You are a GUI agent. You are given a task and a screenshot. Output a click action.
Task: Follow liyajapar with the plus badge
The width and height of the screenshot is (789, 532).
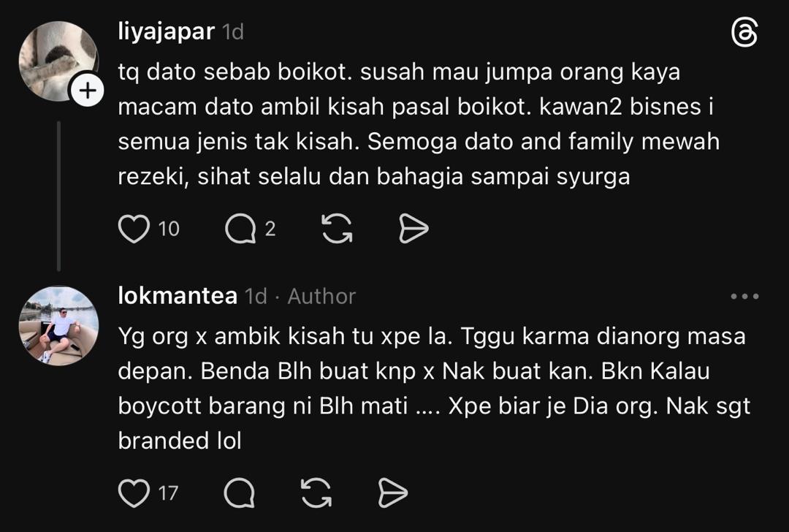coord(88,91)
